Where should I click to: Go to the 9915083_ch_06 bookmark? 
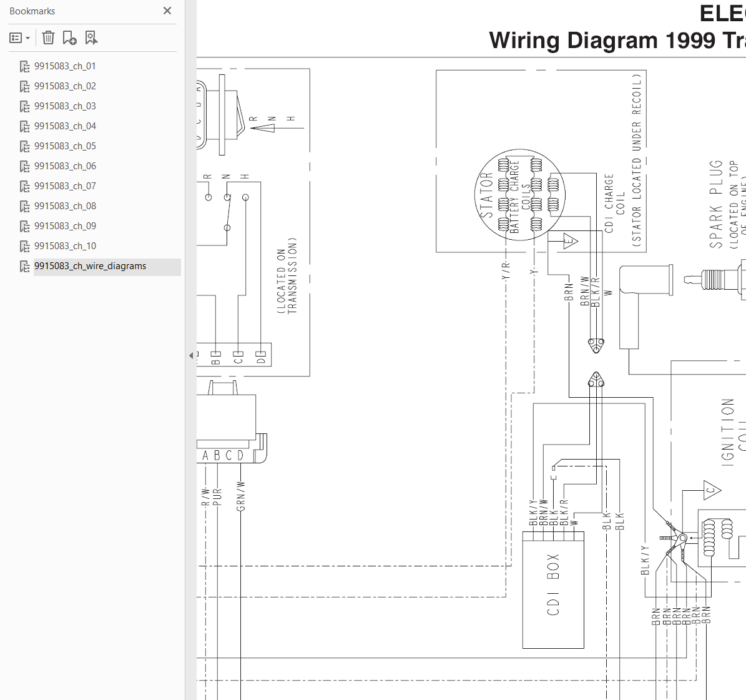(x=65, y=166)
